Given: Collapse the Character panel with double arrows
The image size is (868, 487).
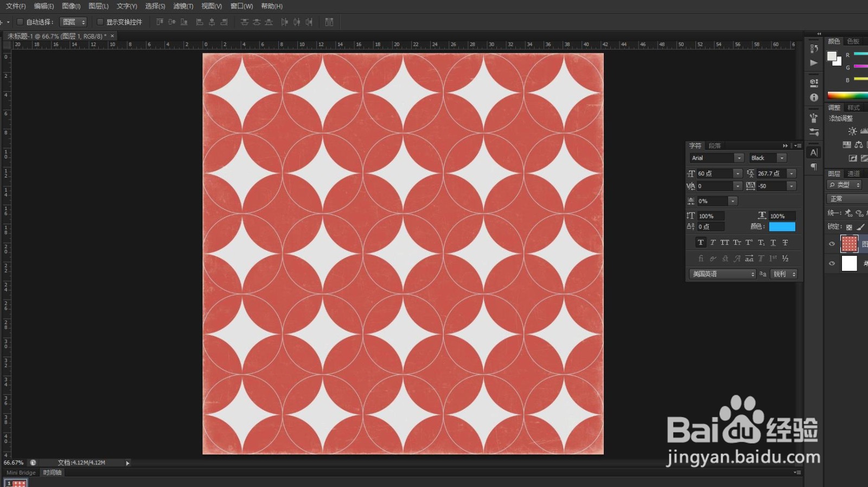Looking at the screenshot, I should (x=785, y=146).
